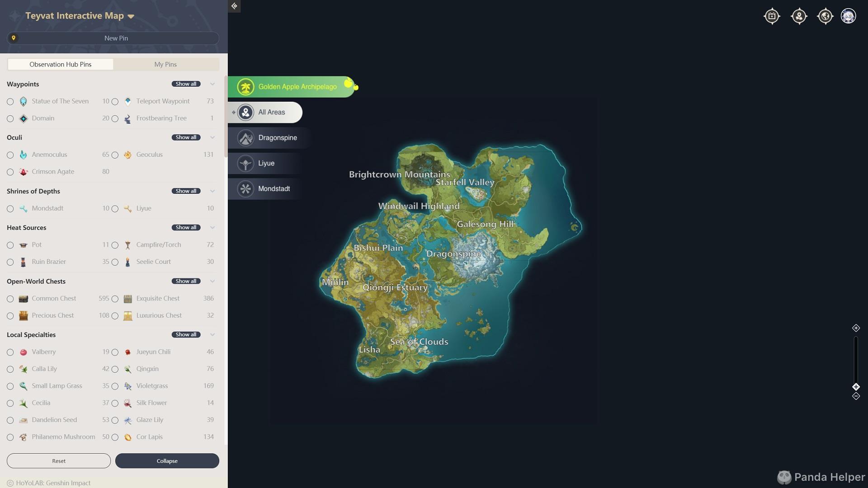Collapse the Open-World Chests chevron
The width and height of the screenshot is (868, 488).
point(212,281)
